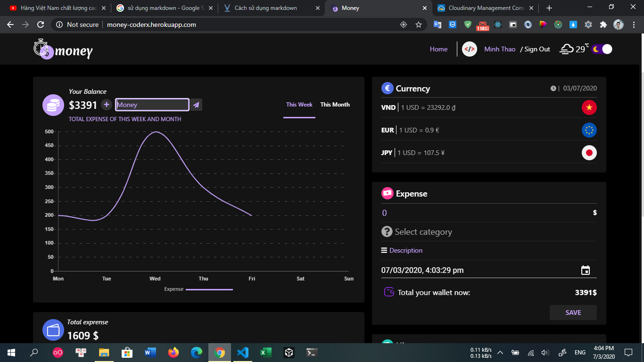Image resolution: width=644 pixels, height=362 pixels.
Task: Click the send arrow beside the Money field
Action: (x=196, y=105)
